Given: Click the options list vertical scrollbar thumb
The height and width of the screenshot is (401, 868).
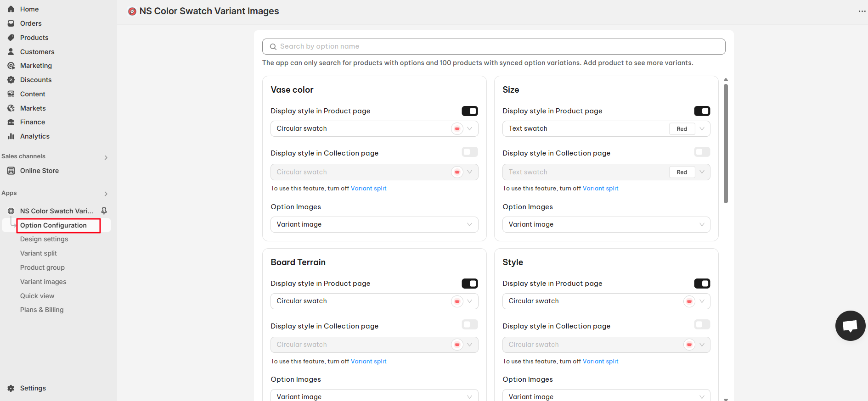Looking at the screenshot, I should tap(726, 143).
